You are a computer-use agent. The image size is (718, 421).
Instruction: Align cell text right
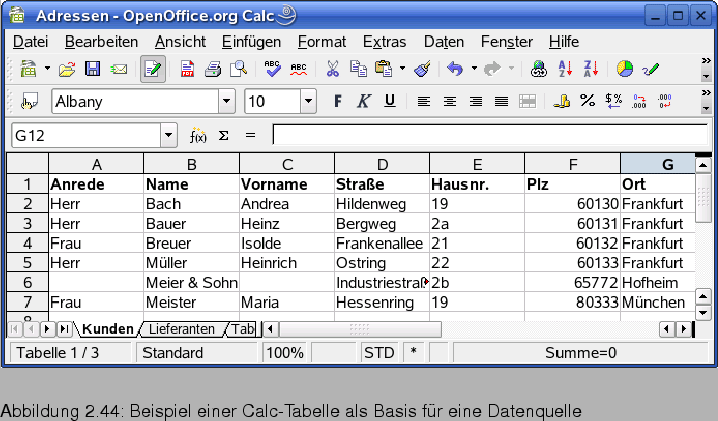tap(476, 101)
